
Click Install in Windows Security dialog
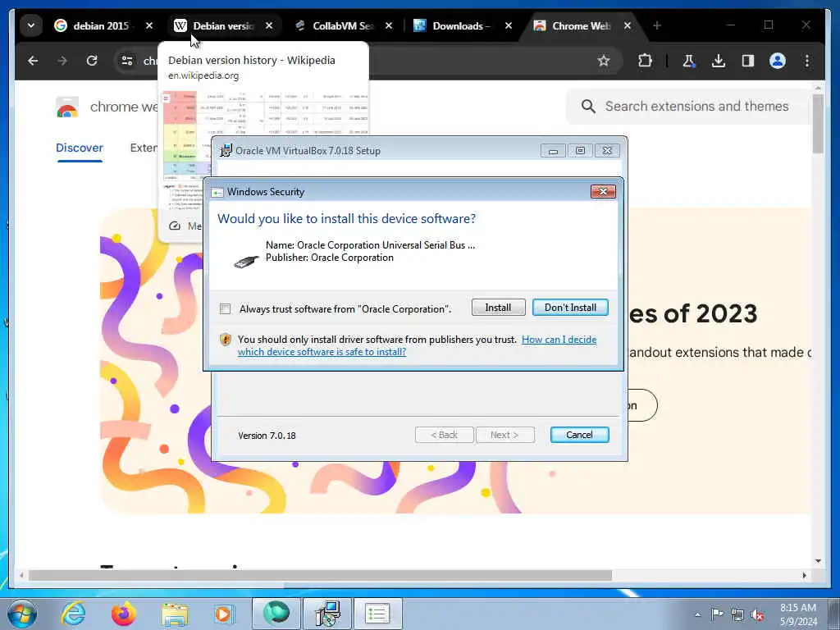[x=498, y=308]
